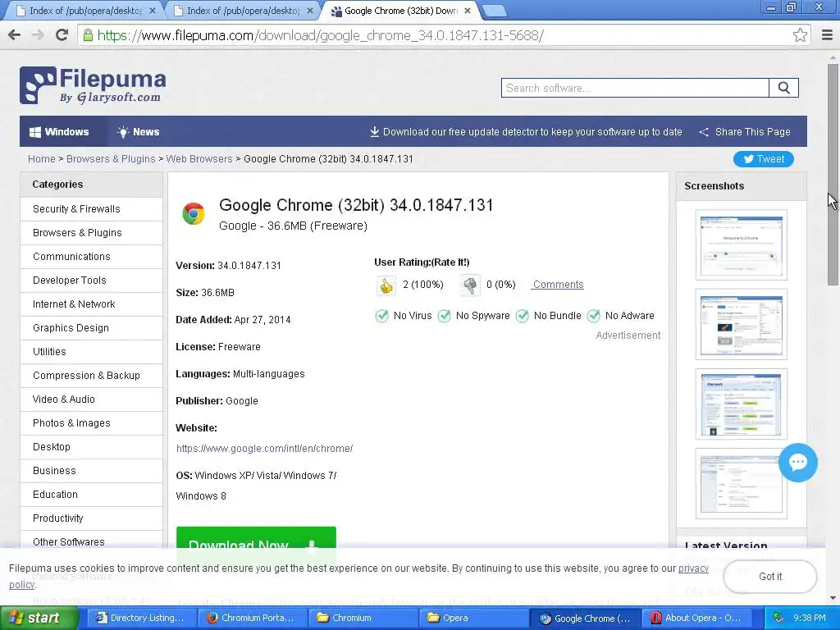This screenshot has height=630, width=840.
Task: Open the chat bubble widget
Action: (797, 463)
